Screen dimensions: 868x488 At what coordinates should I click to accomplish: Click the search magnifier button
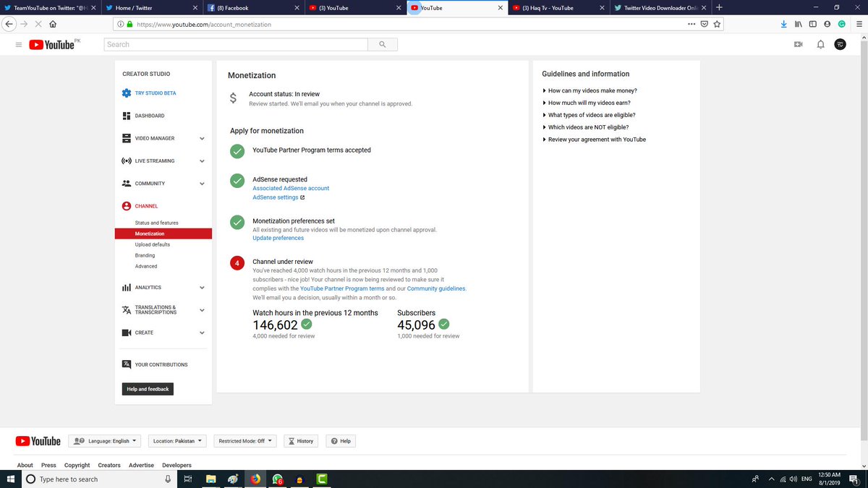click(383, 45)
